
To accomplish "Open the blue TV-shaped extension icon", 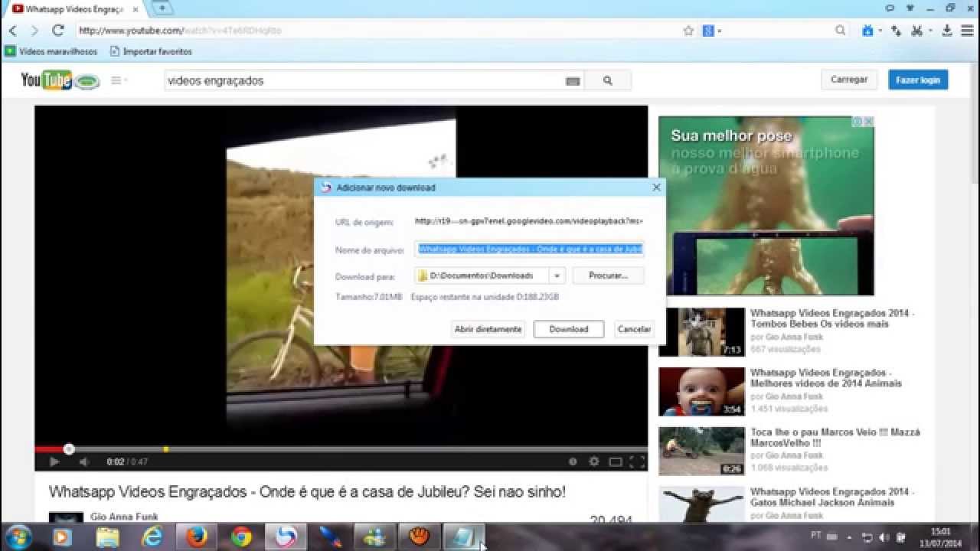I will coord(867,31).
